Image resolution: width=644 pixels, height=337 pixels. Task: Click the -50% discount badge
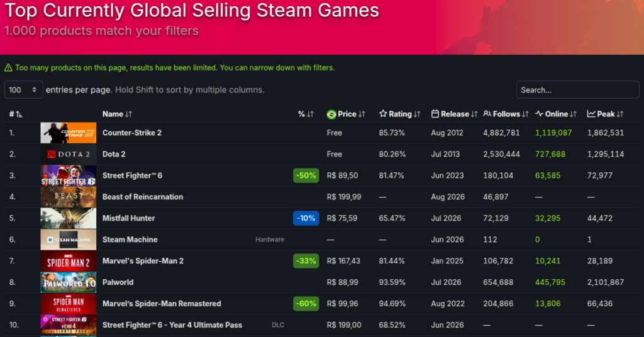click(306, 175)
